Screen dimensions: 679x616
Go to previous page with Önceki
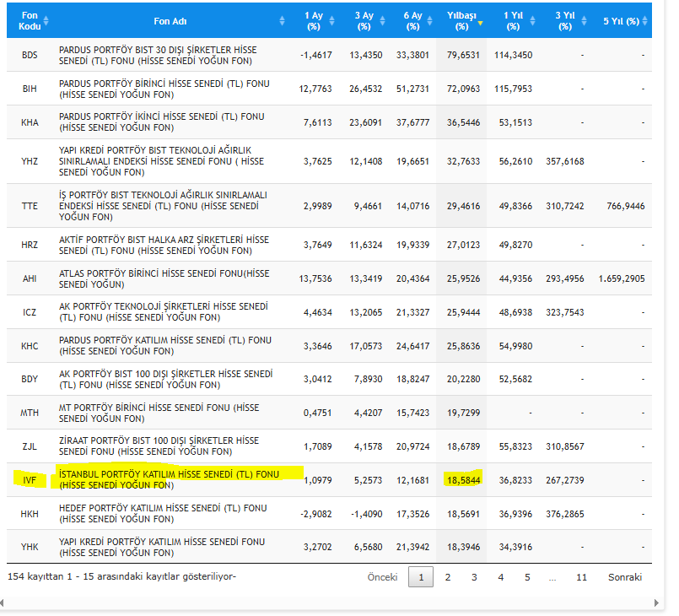click(382, 577)
